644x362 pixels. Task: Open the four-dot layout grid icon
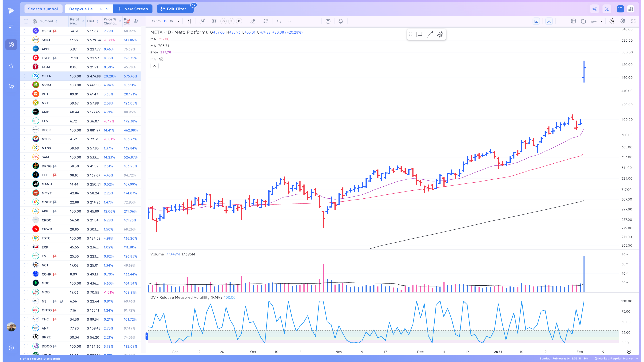click(x=214, y=21)
